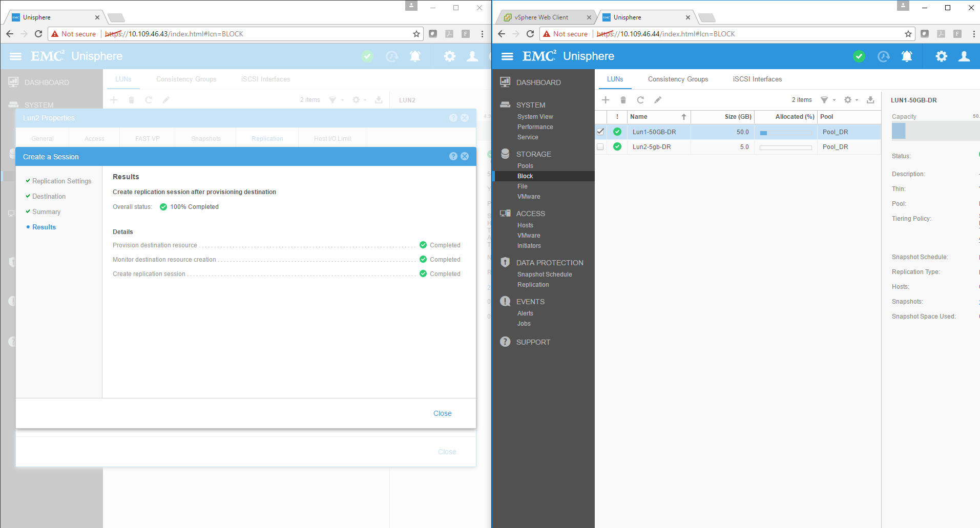
Task: Click the add LUN plus icon in right window
Action: 606,100
